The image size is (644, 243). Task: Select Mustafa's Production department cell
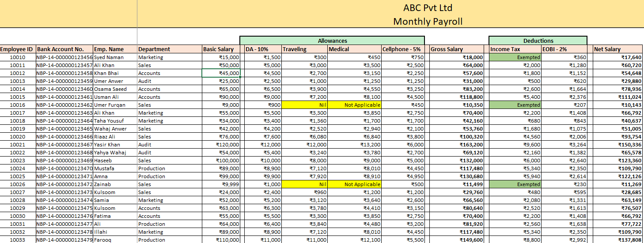tap(170, 168)
